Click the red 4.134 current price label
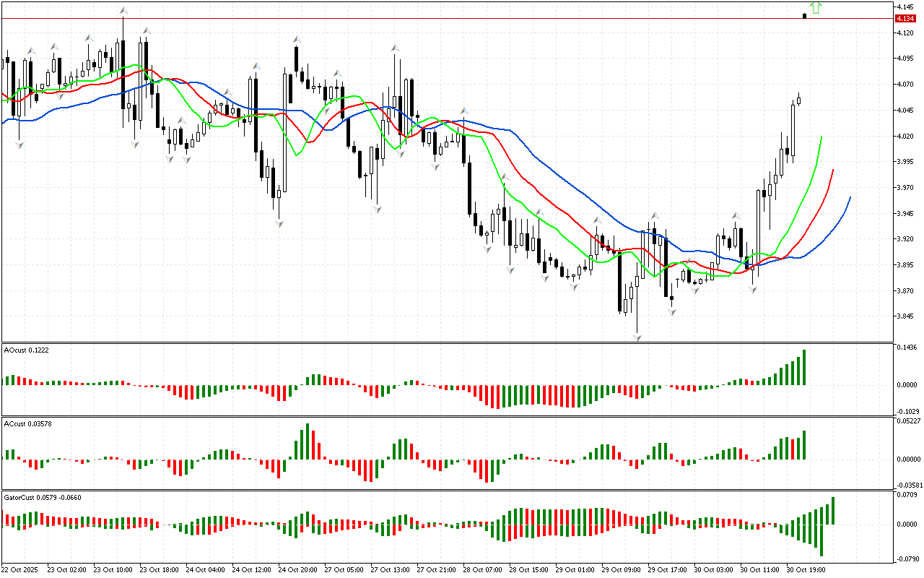This screenshot has height=578, width=924. click(x=905, y=18)
